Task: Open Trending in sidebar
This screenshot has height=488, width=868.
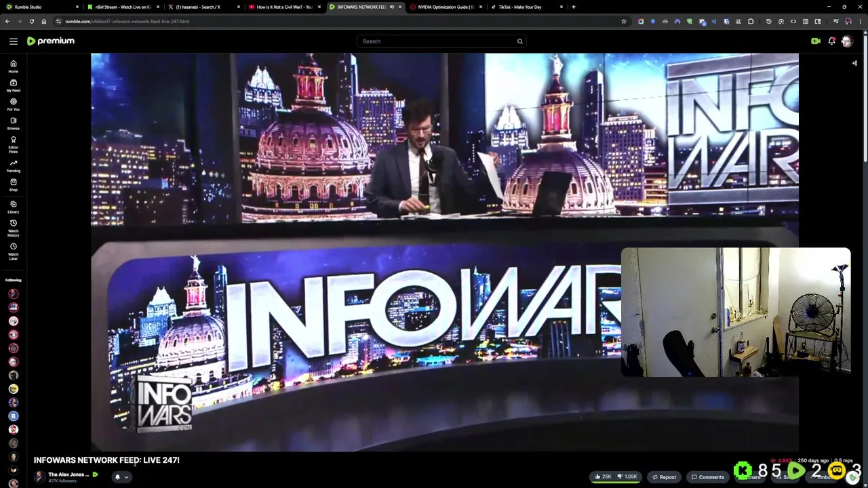Action: [x=13, y=166]
